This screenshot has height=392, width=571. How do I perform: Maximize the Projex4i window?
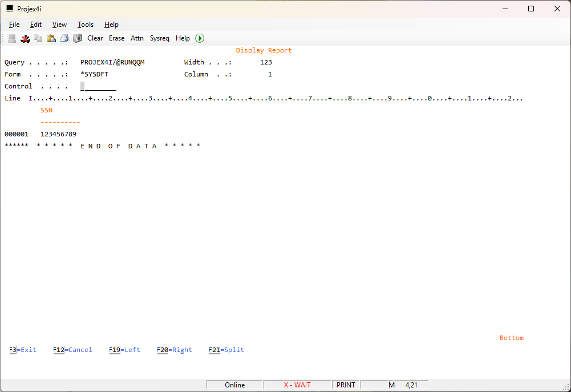tap(531, 9)
